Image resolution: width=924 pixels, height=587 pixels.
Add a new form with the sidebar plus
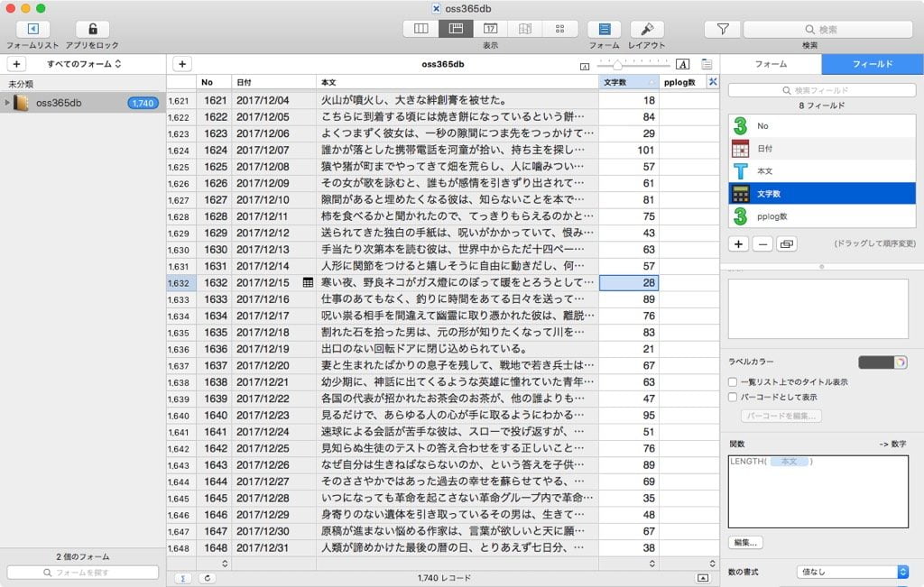pyautogui.click(x=16, y=64)
